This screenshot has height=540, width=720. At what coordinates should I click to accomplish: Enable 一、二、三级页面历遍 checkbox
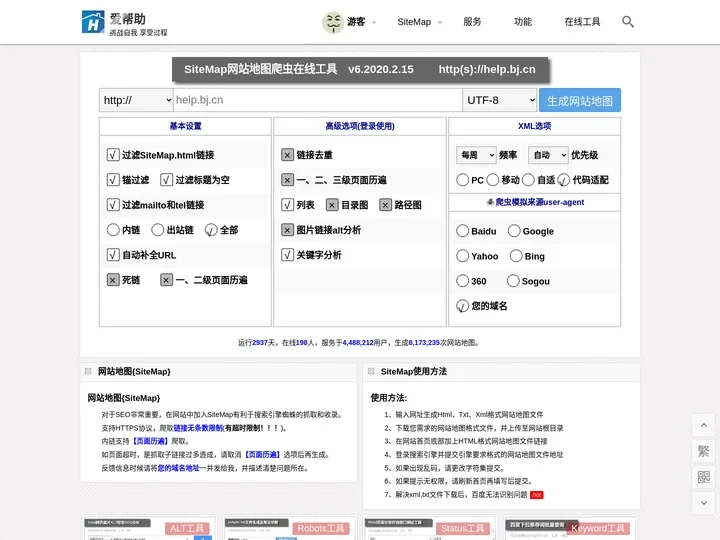(x=287, y=180)
